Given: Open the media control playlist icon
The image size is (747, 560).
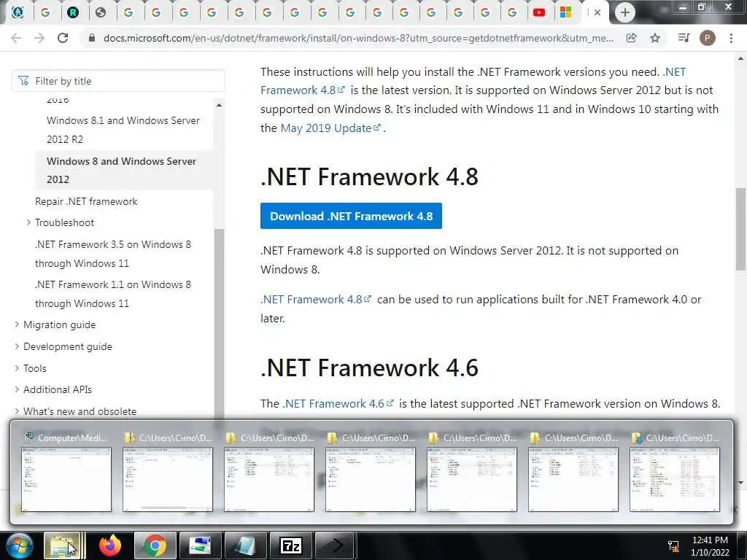Looking at the screenshot, I should 684,38.
